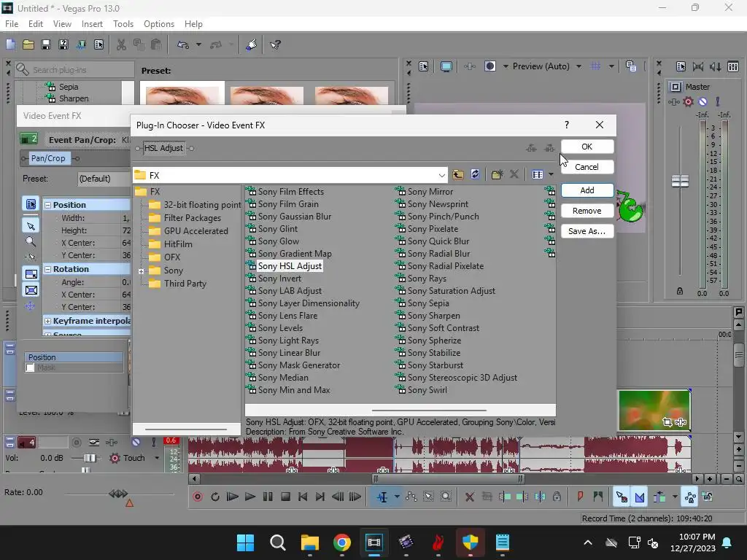The image size is (747, 560).
Task: Open the Edit menu
Action: click(x=36, y=24)
